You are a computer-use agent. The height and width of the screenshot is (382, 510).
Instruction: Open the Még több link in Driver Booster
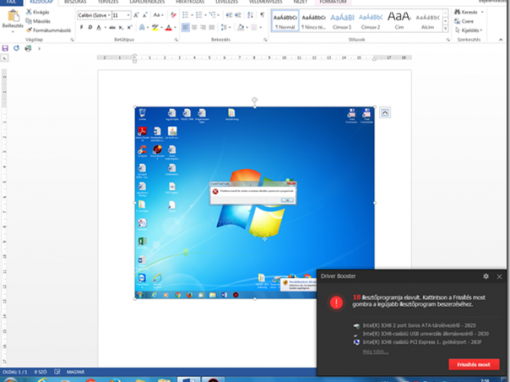(375, 352)
